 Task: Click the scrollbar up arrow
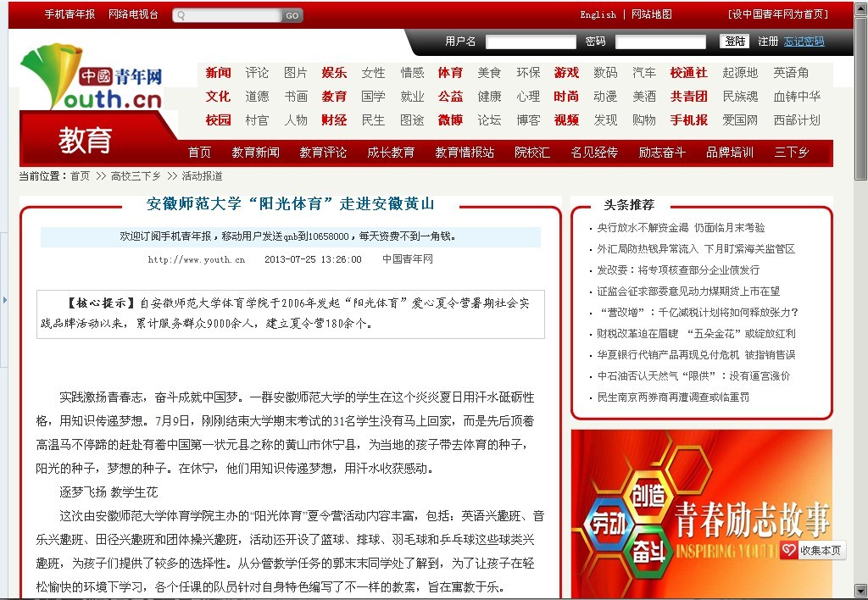pos(860,8)
